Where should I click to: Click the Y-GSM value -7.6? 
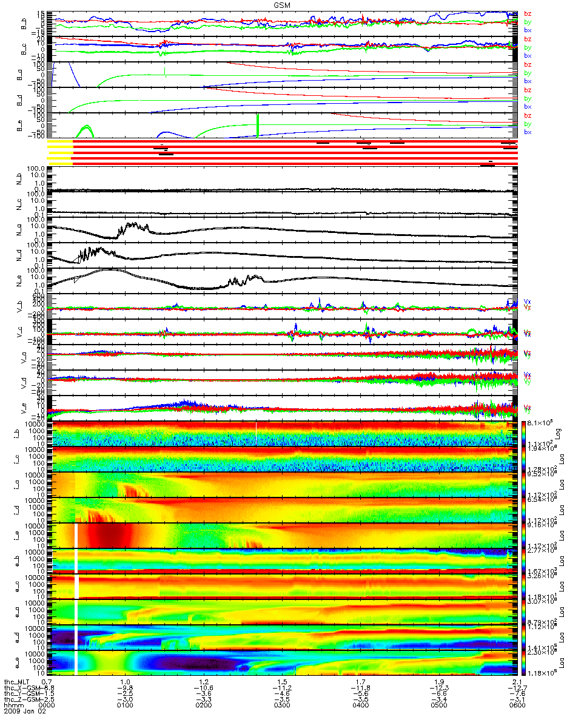click(x=518, y=693)
